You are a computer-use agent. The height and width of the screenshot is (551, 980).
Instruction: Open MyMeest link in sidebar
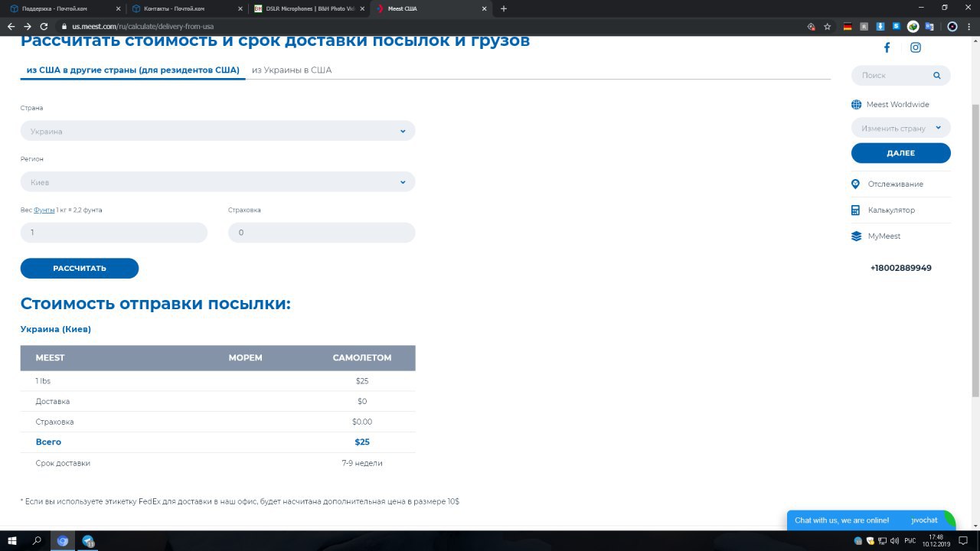[x=884, y=236]
